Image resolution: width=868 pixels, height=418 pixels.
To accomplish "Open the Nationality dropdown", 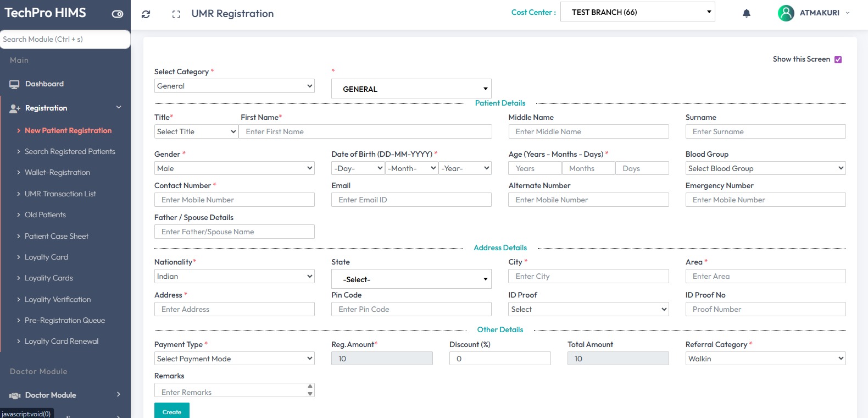I will [235, 276].
